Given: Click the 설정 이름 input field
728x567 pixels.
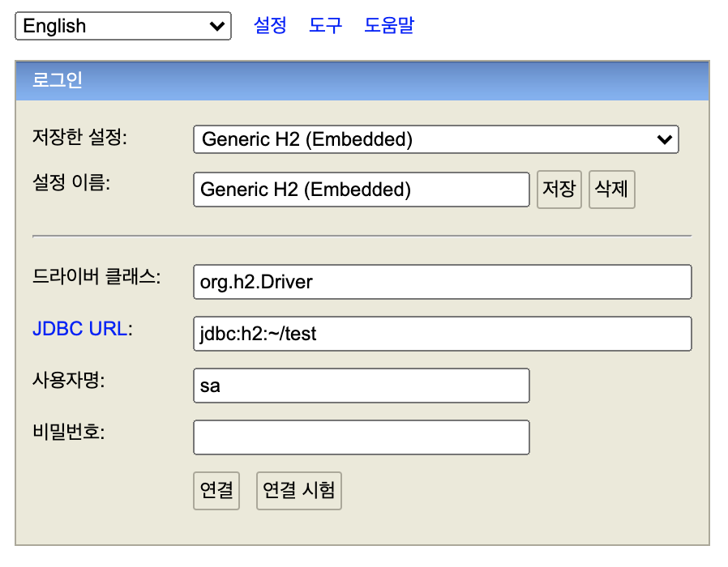Looking at the screenshot, I should click(x=362, y=190).
